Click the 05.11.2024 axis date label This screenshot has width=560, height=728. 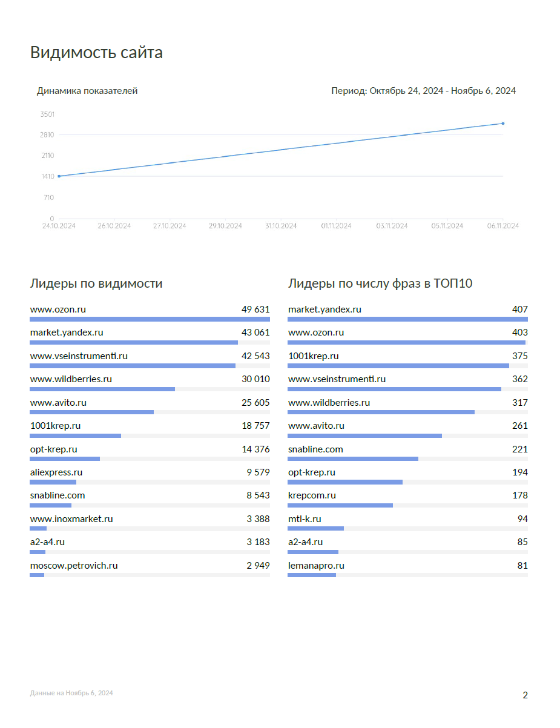click(x=447, y=226)
